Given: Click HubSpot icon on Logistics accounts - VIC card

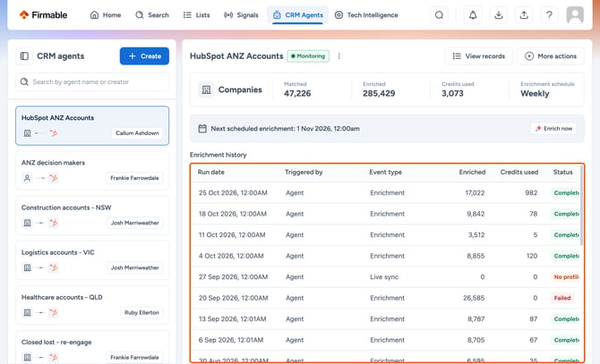Looking at the screenshot, I should pos(54,267).
